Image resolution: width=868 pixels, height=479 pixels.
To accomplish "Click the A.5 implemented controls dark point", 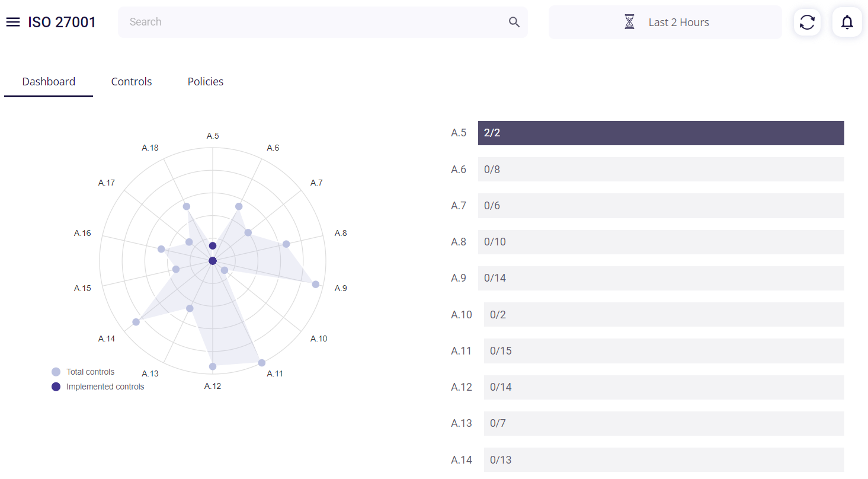I will 213,246.
